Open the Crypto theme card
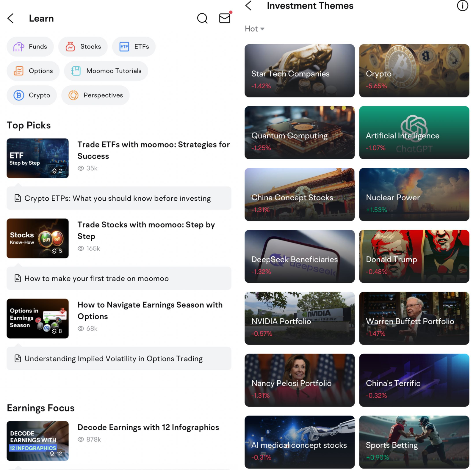This screenshot has width=476, height=470. coord(414,71)
